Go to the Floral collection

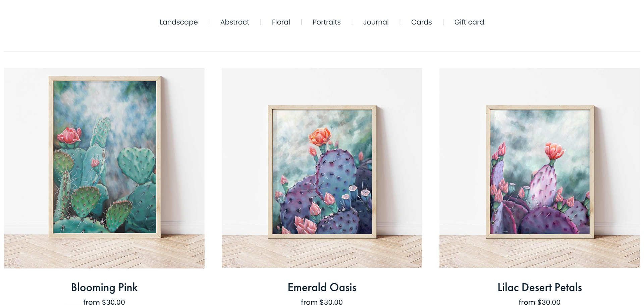point(281,22)
